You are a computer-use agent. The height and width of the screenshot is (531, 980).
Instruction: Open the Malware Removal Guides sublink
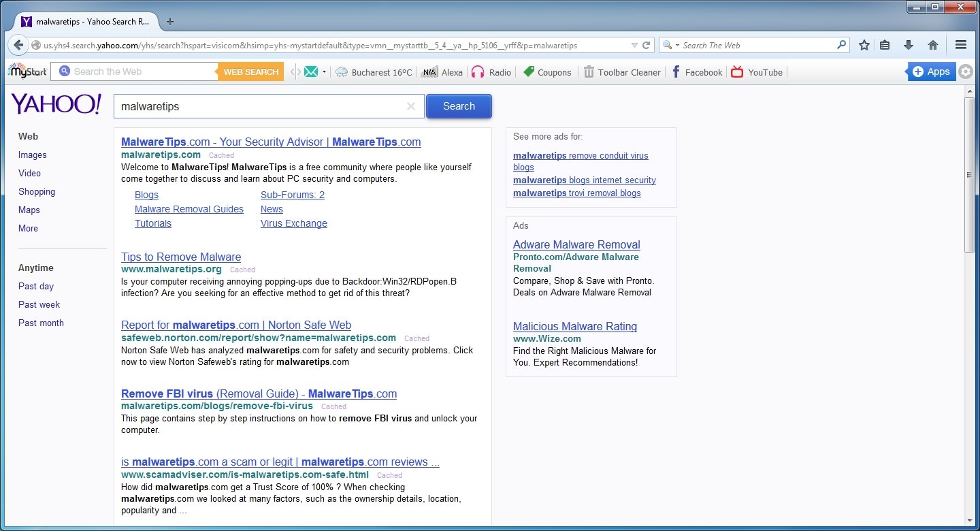coord(189,209)
